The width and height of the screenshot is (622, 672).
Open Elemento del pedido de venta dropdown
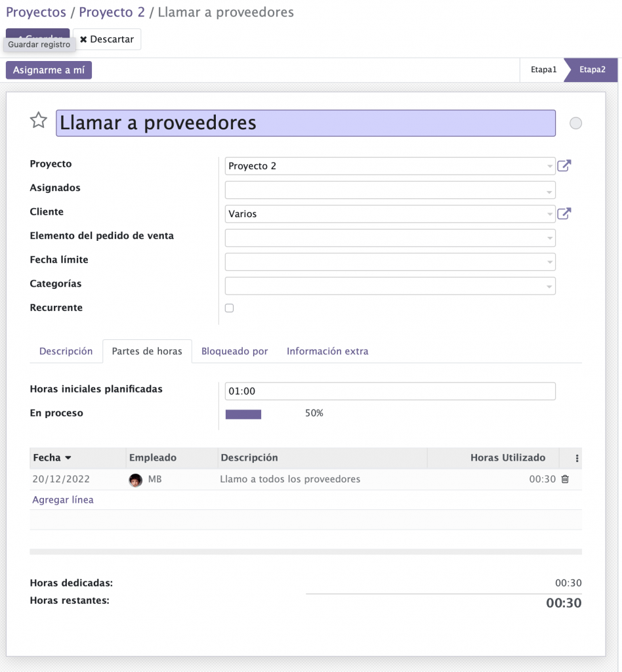(x=550, y=239)
